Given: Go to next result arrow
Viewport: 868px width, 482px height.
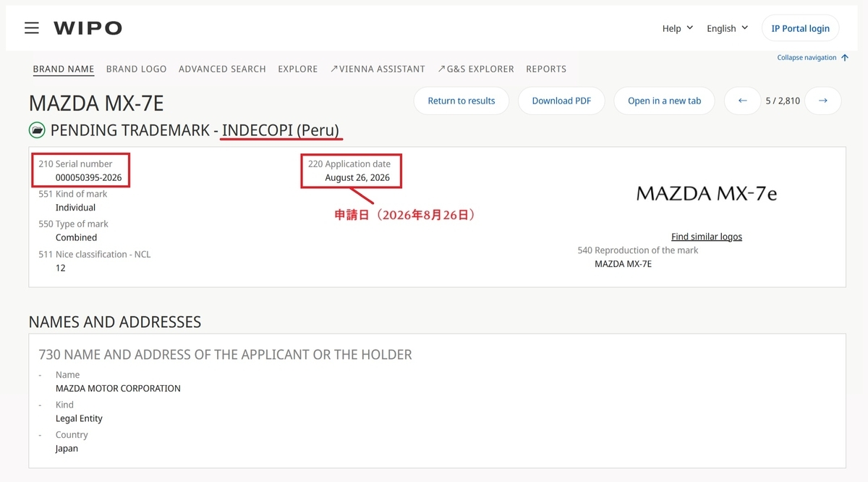Looking at the screenshot, I should tap(822, 101).
